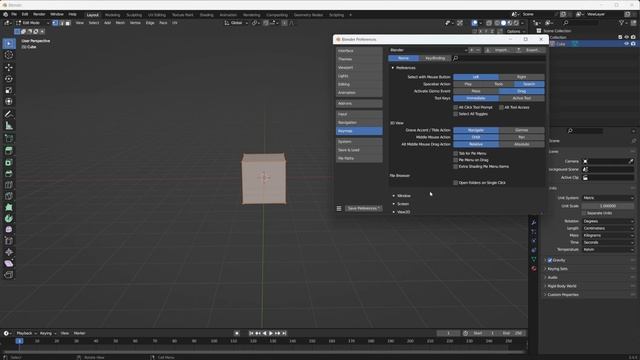This screenshot has width=640, height=360.
Task: Enable Alt Click Tool Prompt checkbox
Action: (x=456, y=107)
